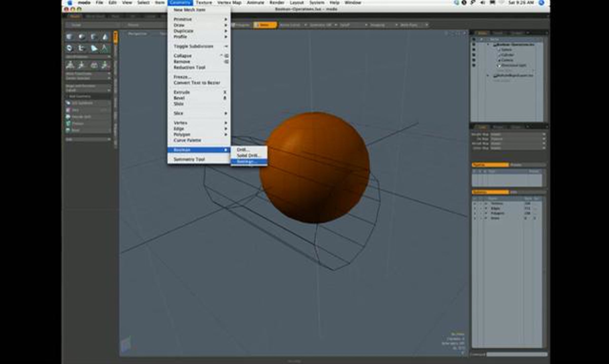Select Directional Light in Item List
The width and height of the screenshot is (609, 364).
pyautogui.click(x=514, y=65)
